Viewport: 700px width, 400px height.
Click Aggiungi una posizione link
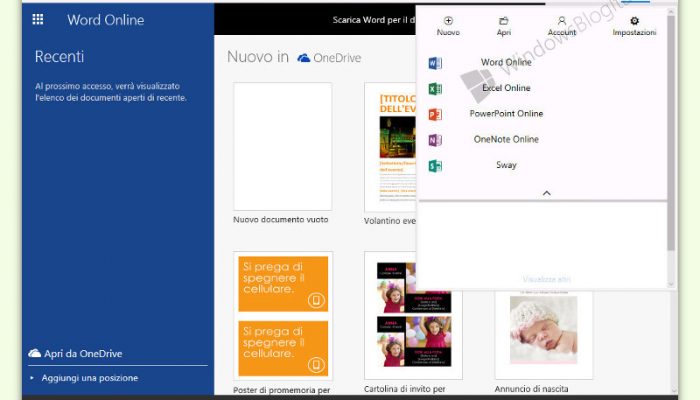(90, 378)
